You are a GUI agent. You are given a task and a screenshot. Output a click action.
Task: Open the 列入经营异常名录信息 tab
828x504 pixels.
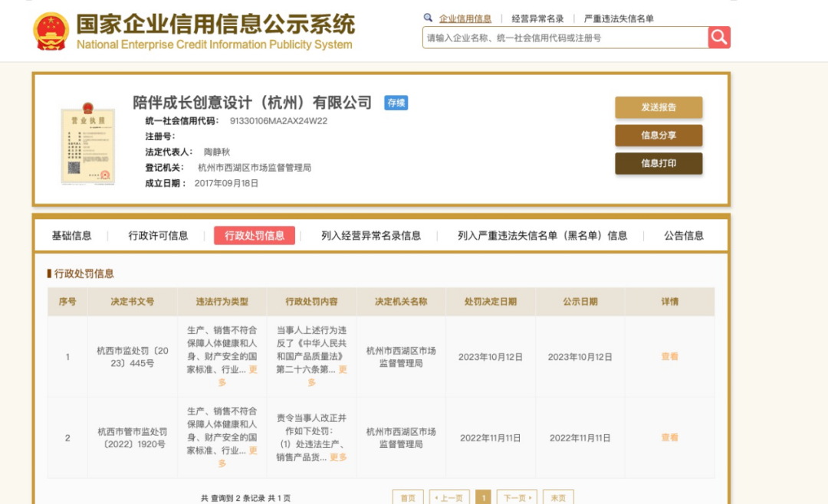[x=371, y=236]
